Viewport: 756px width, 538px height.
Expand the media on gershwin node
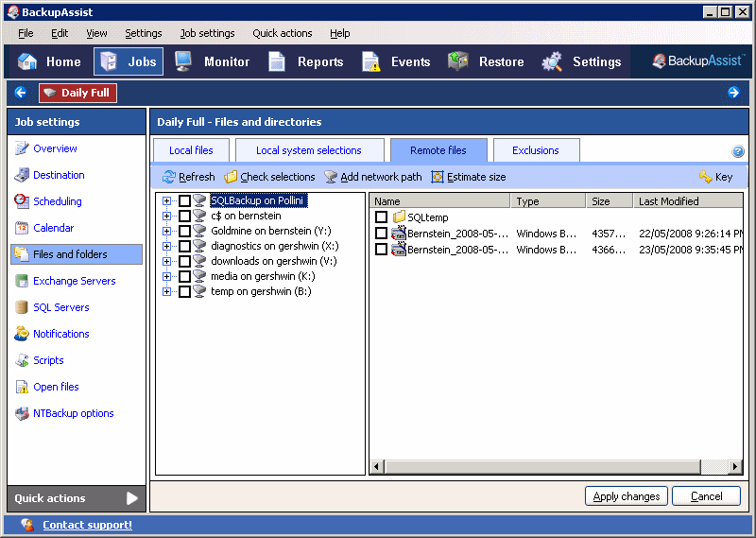[167, 276]
